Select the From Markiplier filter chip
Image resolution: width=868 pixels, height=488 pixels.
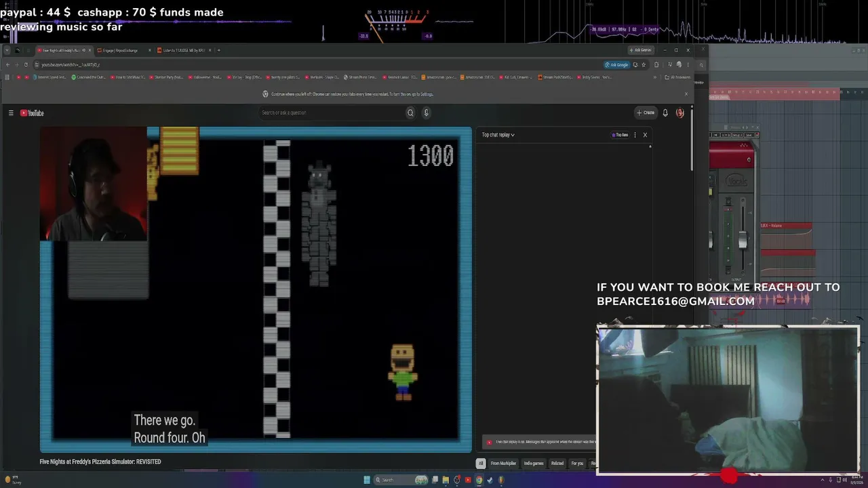point(503,464)
